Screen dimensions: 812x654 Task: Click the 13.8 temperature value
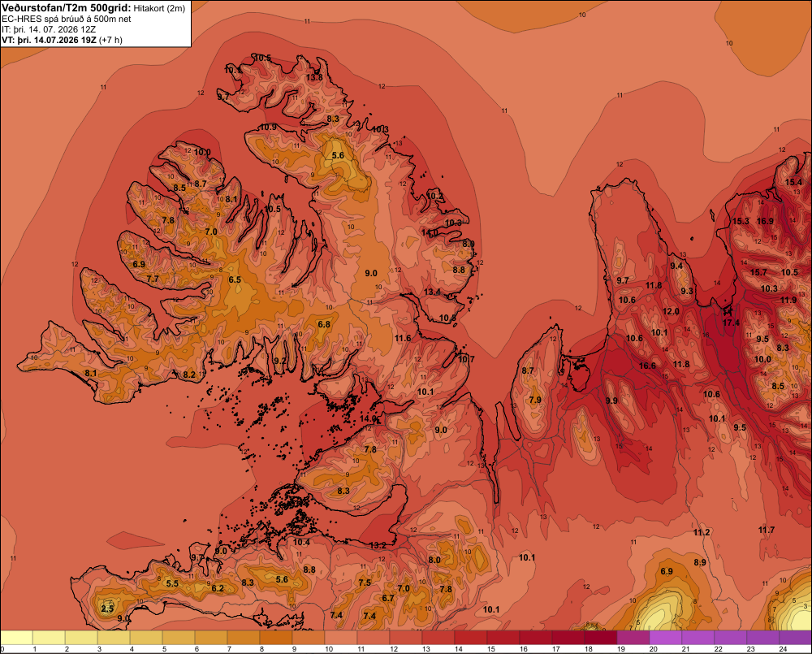pos(313,78)
